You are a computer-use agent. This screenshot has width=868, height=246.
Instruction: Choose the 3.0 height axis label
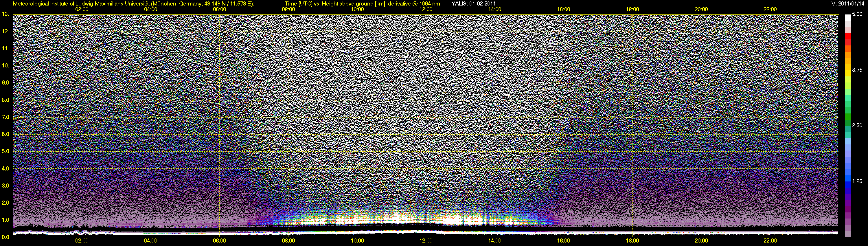pyautogui.click(x=5, y=185)
